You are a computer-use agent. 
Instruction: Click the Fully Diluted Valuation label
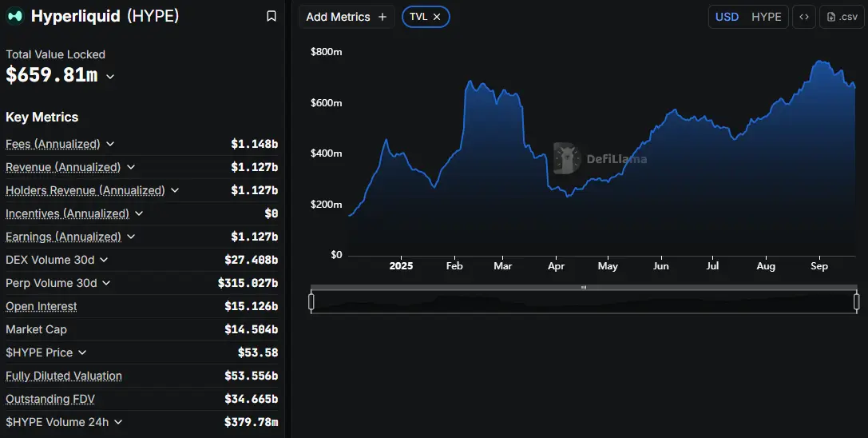pos(64,376)
